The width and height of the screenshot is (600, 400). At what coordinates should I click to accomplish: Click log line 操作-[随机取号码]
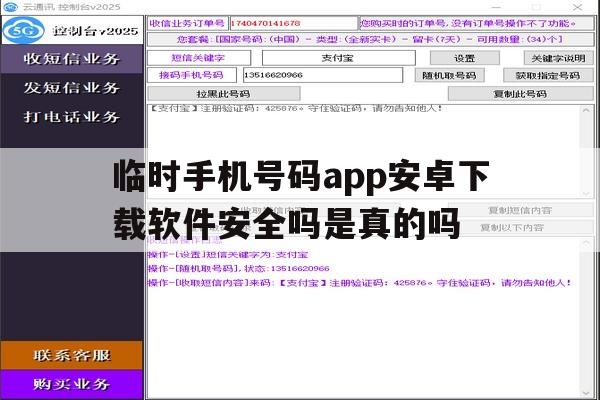click(238, 268)
